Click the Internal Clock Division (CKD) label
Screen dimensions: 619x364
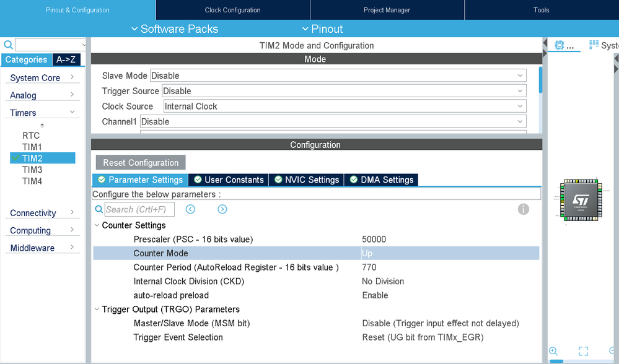[x=189, y=281]
